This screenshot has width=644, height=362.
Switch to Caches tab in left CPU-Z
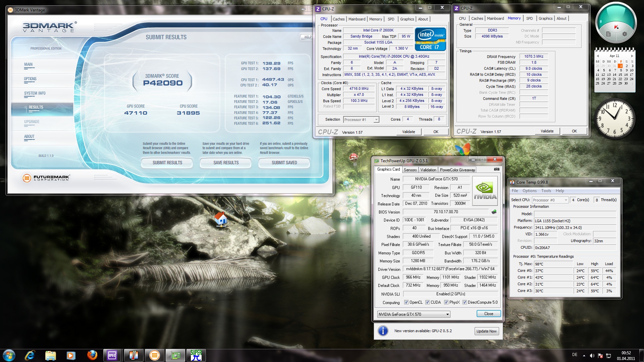[x=338, y=19]
